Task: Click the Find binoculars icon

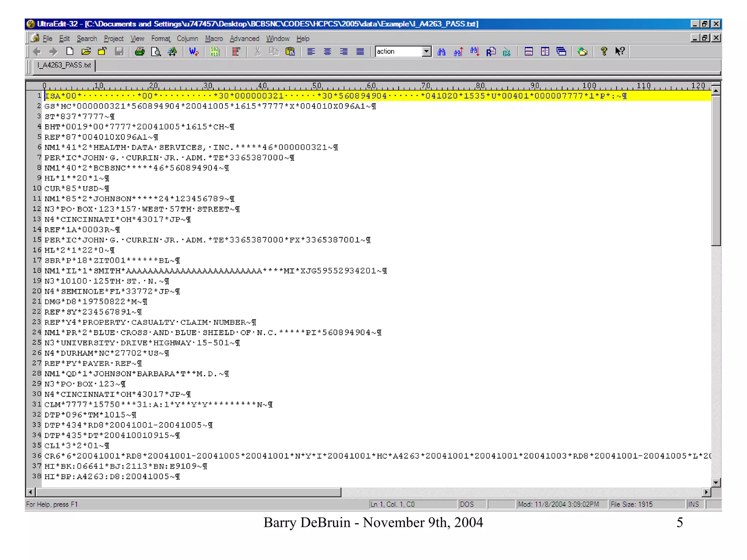Action: 441,51
